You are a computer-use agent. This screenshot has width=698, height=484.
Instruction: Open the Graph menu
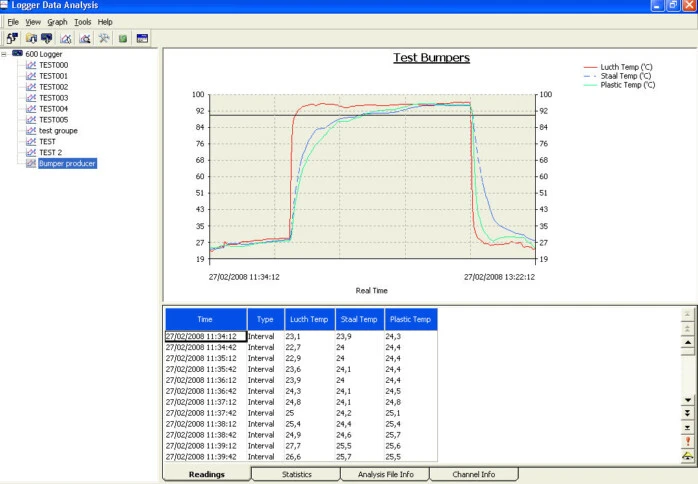57,21
